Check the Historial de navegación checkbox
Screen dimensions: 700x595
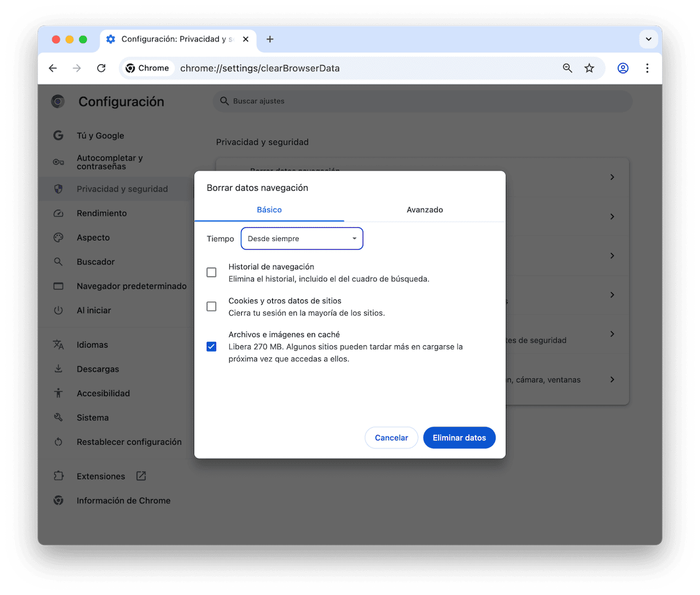(211, 272)
